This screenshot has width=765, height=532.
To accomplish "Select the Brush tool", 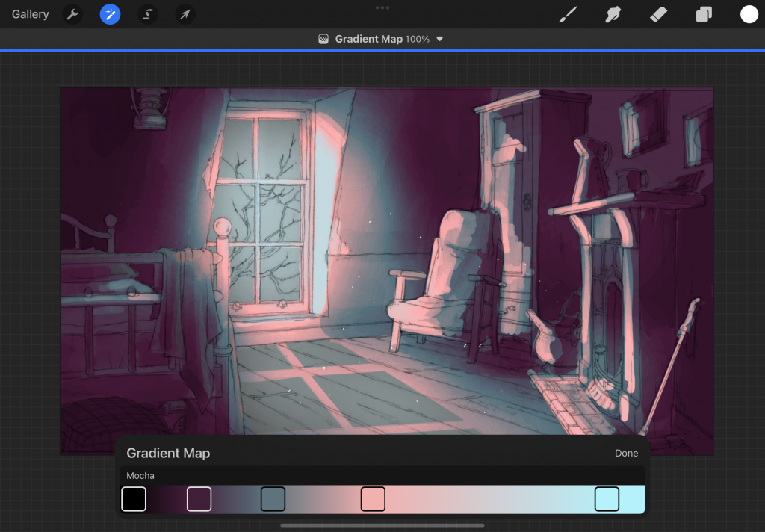I will click(568, 14).
